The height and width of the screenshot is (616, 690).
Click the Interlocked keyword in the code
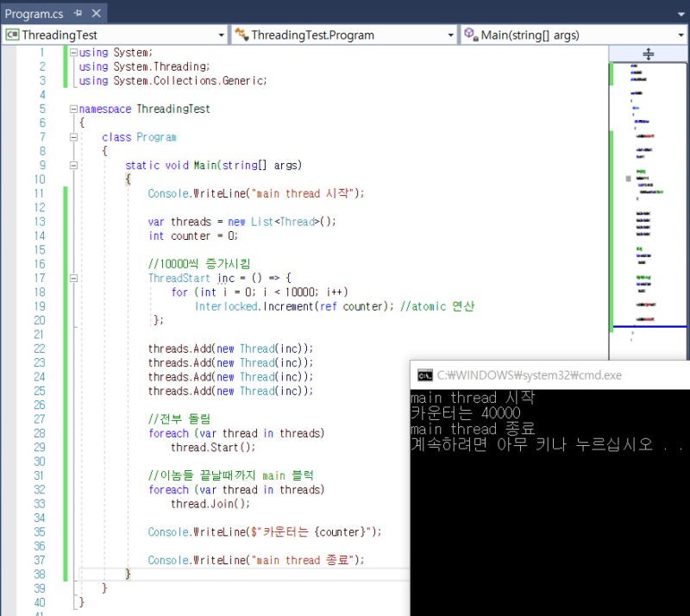pos(226,306)
